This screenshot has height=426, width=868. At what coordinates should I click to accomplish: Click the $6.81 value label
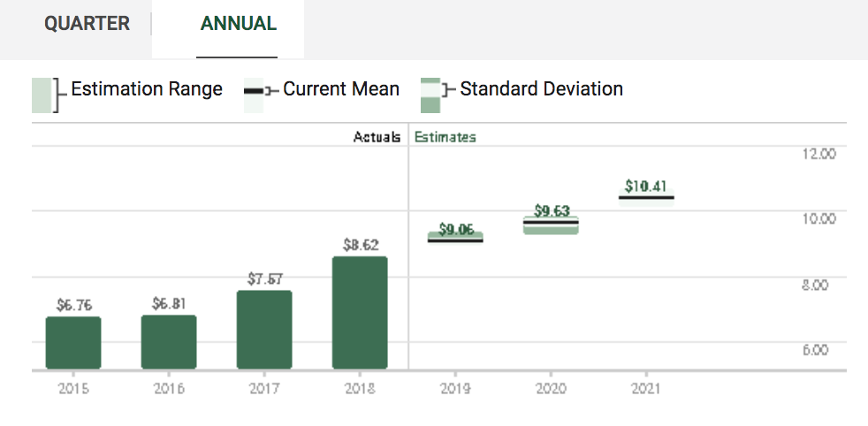pyautogui.click(x=169, y=303)
